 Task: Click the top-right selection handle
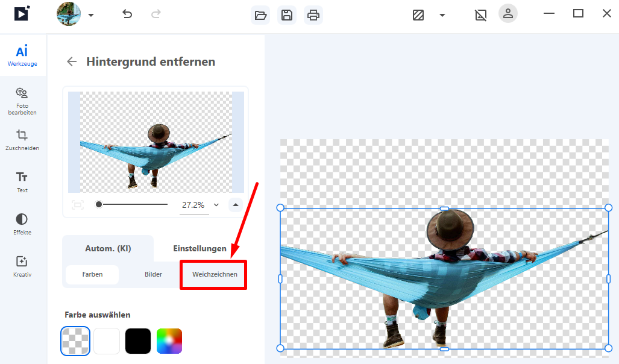(608, 208)
